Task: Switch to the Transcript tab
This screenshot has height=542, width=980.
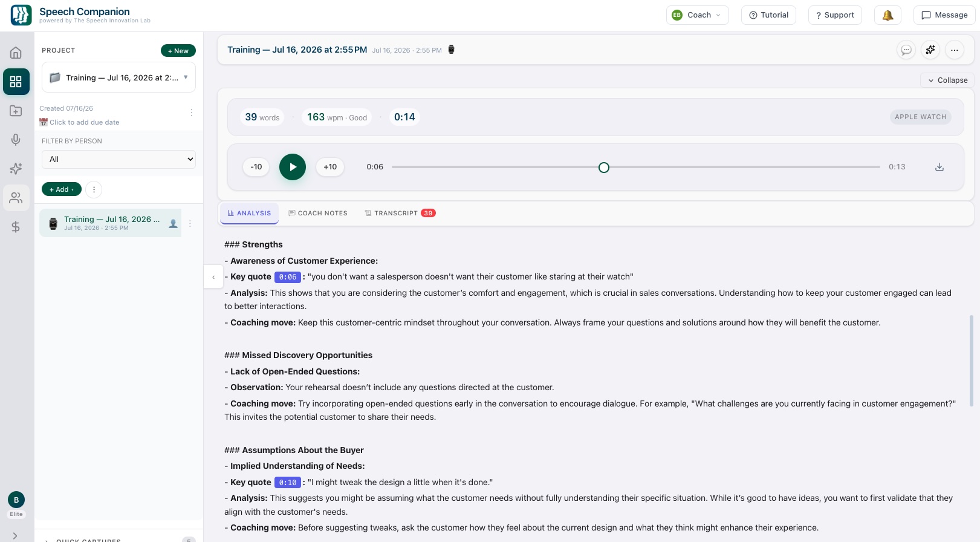Action: (400, 213)
